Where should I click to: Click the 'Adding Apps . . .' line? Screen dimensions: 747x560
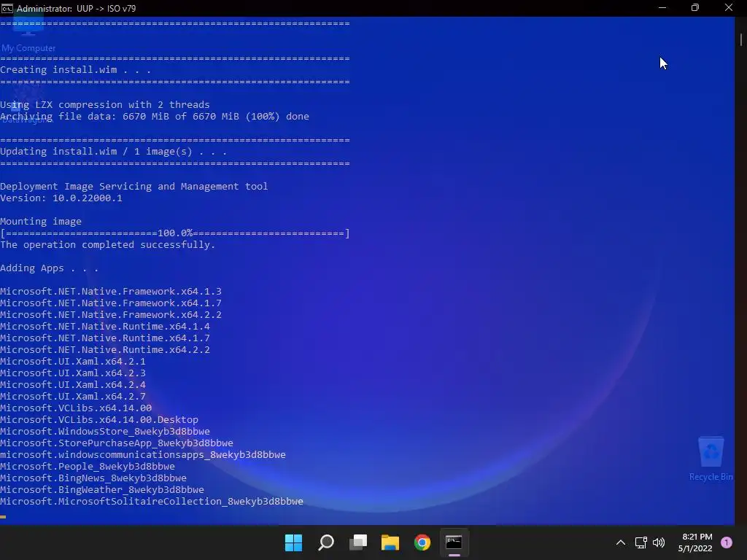coord(49,268)
